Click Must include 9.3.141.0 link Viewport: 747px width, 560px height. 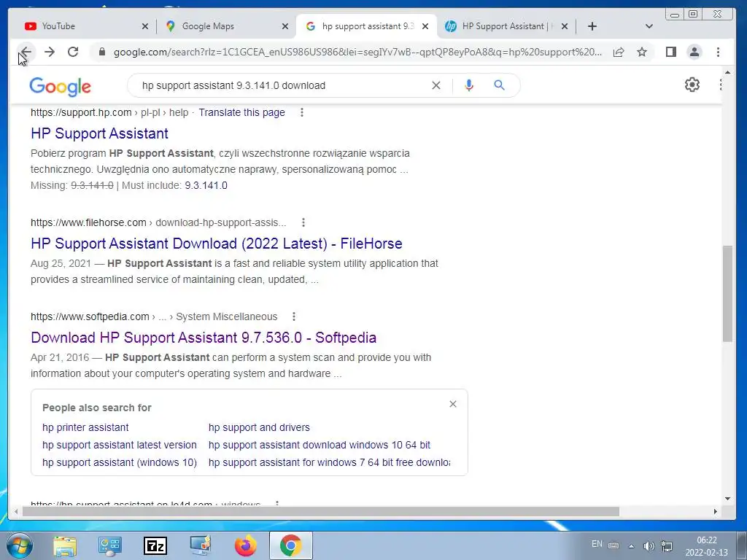206,185
